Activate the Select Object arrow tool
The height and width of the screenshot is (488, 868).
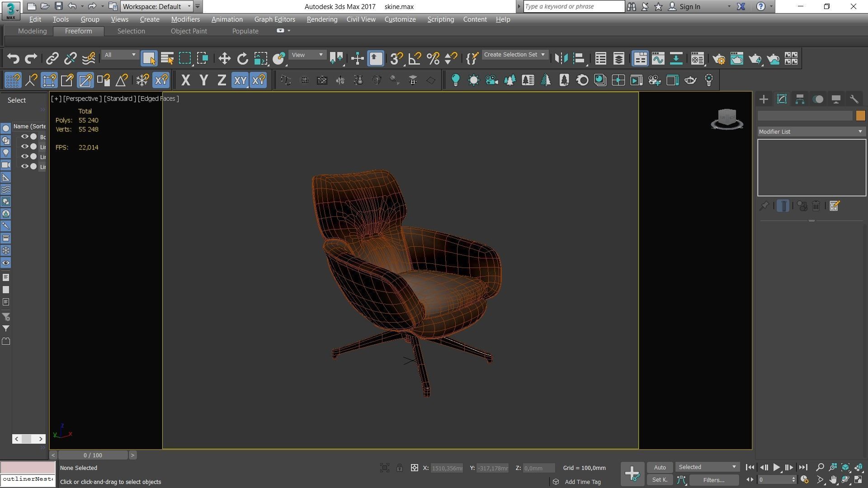tap(149, 59)
